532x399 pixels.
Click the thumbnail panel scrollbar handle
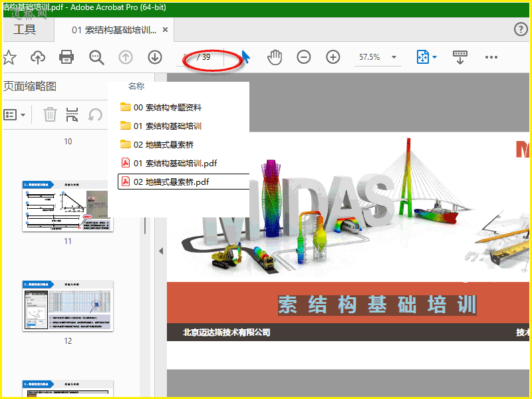coord(145,226)
